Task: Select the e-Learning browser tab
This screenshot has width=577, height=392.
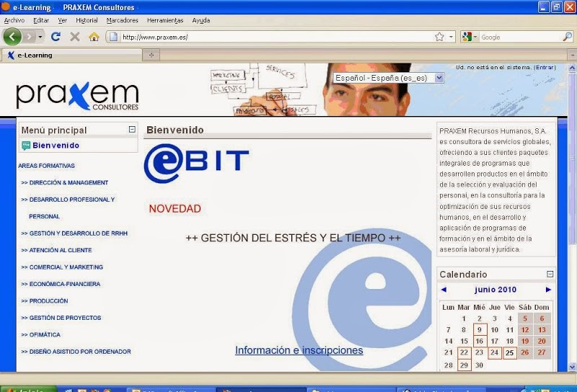Action: pyautogui.click(x=71, y=55)
